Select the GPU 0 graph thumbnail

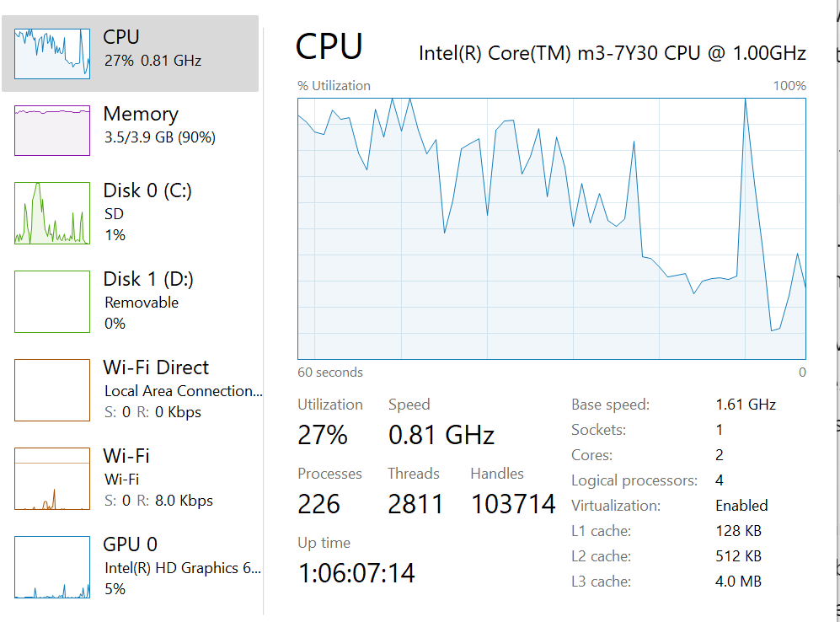click(51, 566)
